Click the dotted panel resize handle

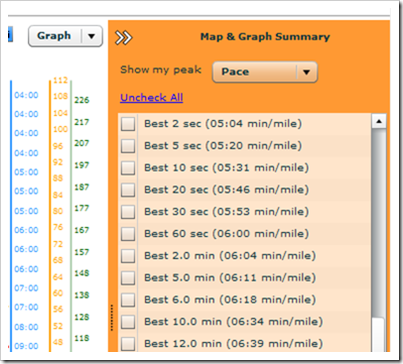[111, 317]
